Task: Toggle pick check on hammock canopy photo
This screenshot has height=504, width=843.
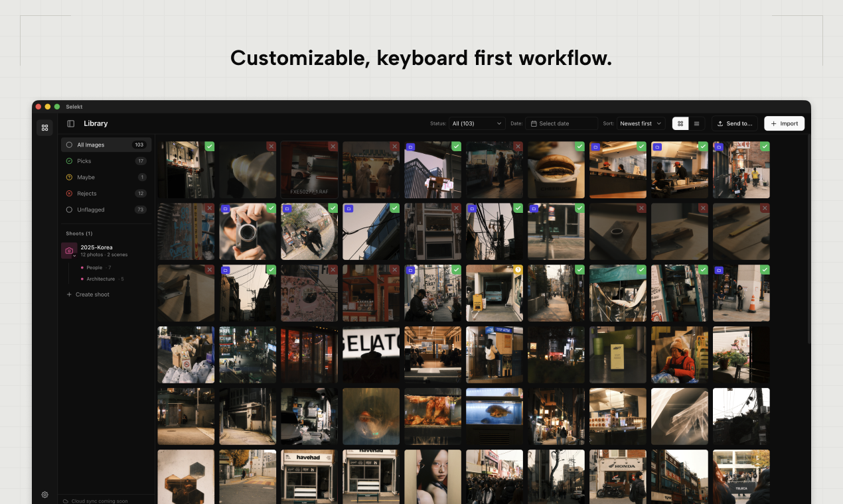Action: 641,270
